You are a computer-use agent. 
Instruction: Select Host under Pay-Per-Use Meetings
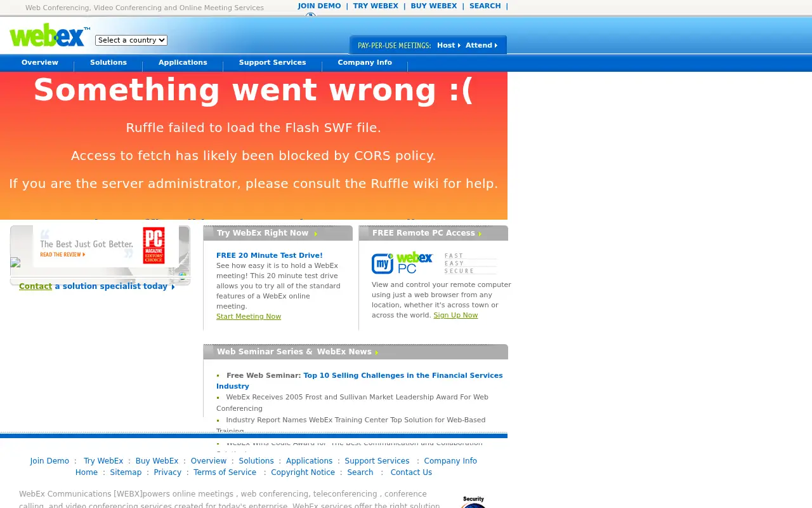point(449,45)
